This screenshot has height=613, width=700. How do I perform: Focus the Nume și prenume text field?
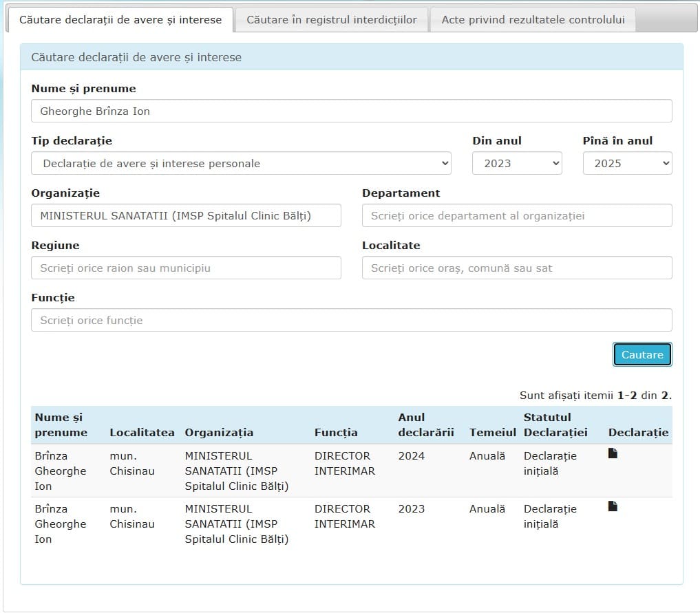(x=351, y=111)
